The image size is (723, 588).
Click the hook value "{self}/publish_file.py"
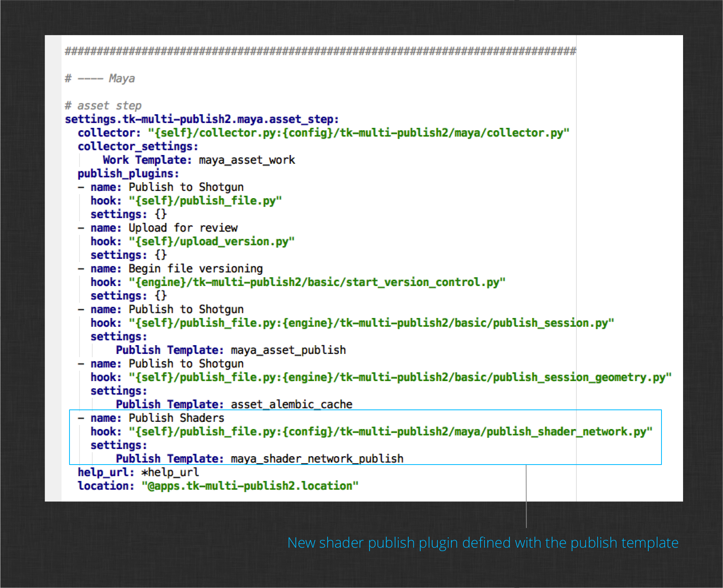click(205, 201)
